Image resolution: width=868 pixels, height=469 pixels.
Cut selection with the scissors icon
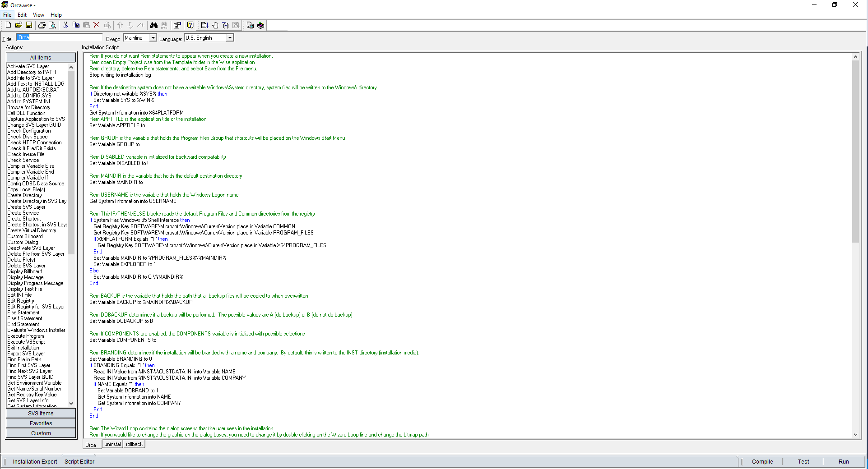click(x=65, y=25)
